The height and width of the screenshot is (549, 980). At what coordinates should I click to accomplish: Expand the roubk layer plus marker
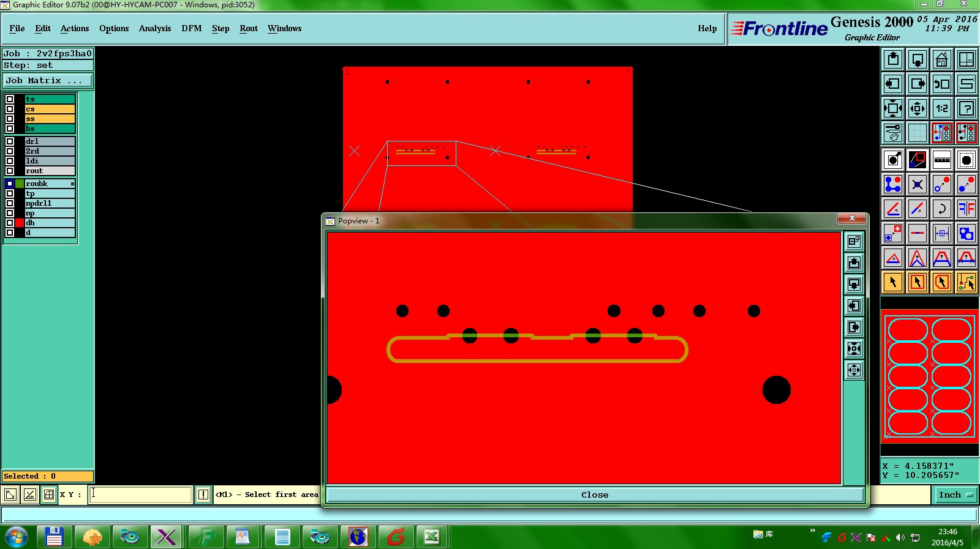(72, 184)
